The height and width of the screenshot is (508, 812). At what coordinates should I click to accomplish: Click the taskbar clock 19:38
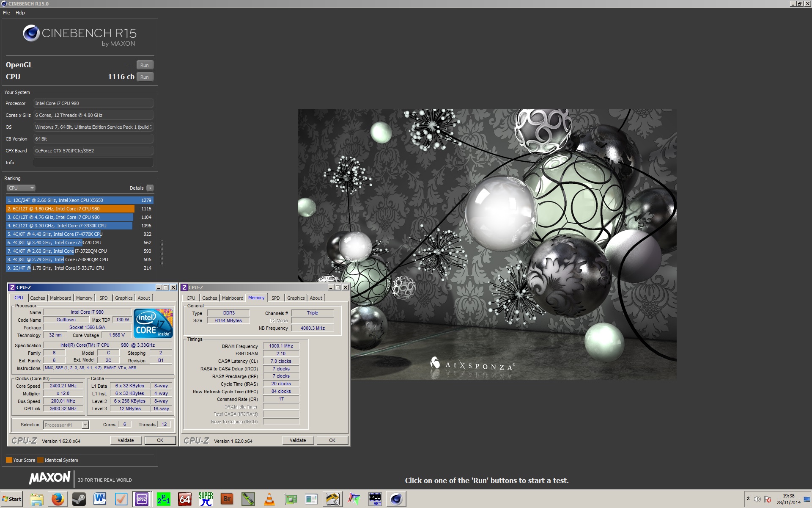pyautogui.click(x=788, y=496)
